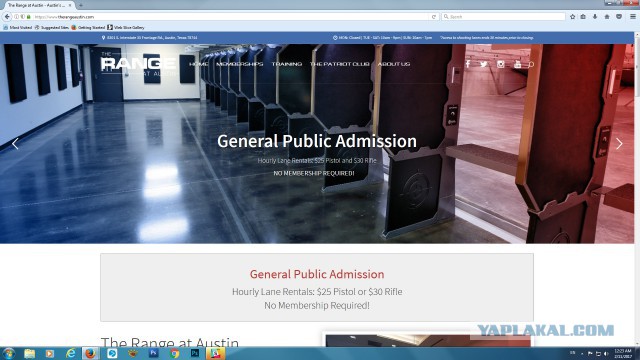
Task: Click the Most Visited bookmark
Action: [18, 27]
